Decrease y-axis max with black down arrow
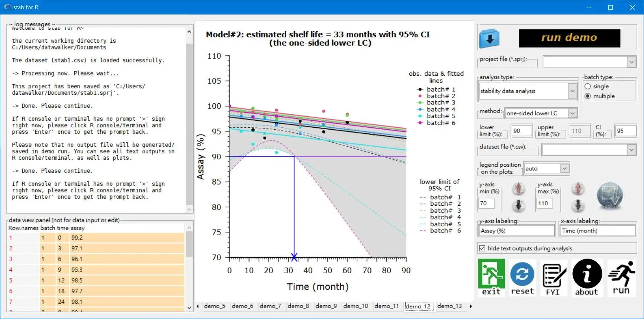644x319 pixels. (x=578, y=205)
